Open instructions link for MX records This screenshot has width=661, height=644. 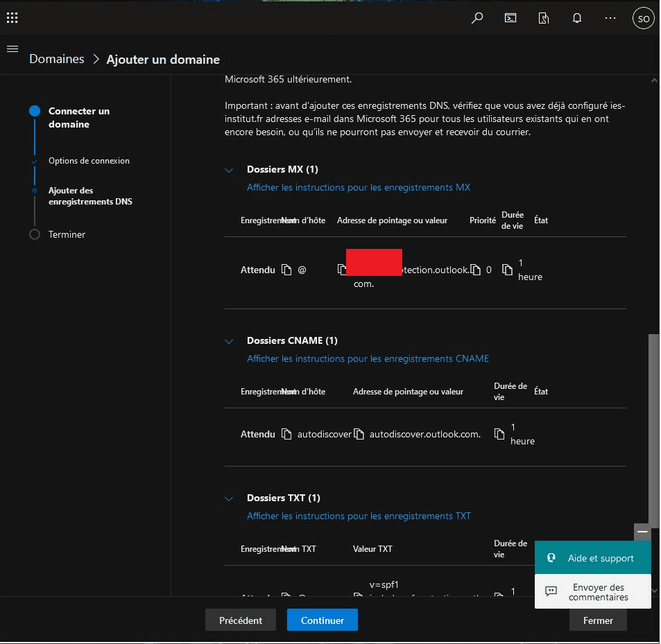(359, 188)
